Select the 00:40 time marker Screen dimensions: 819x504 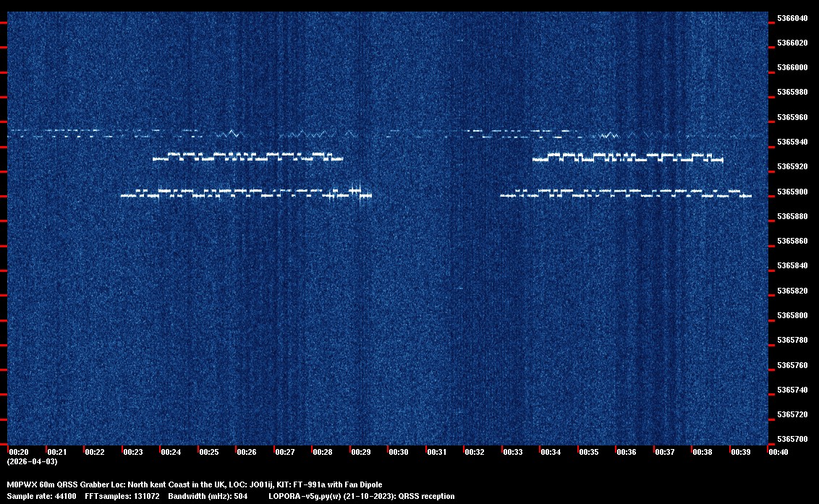(778, 452)
